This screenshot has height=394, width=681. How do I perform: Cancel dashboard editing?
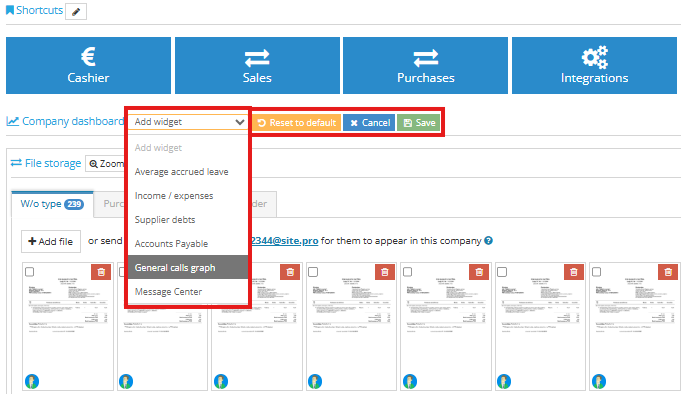tap(369, 123)
